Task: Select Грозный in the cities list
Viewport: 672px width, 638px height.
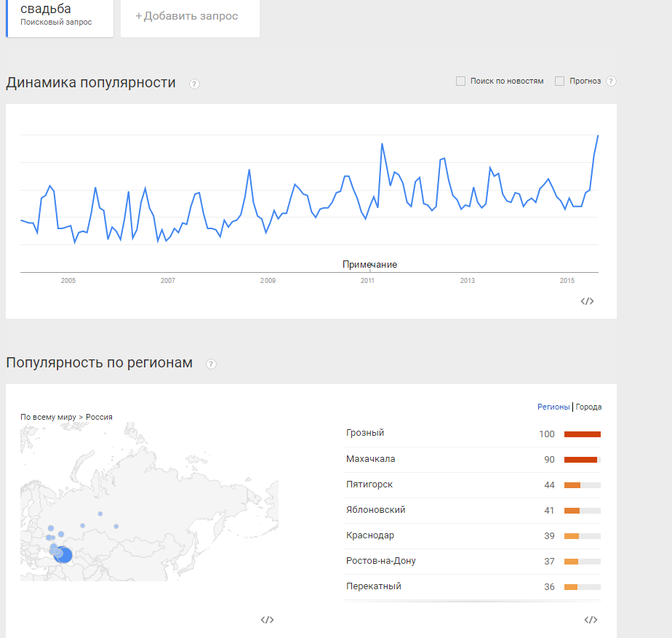Action: [365, 433]
